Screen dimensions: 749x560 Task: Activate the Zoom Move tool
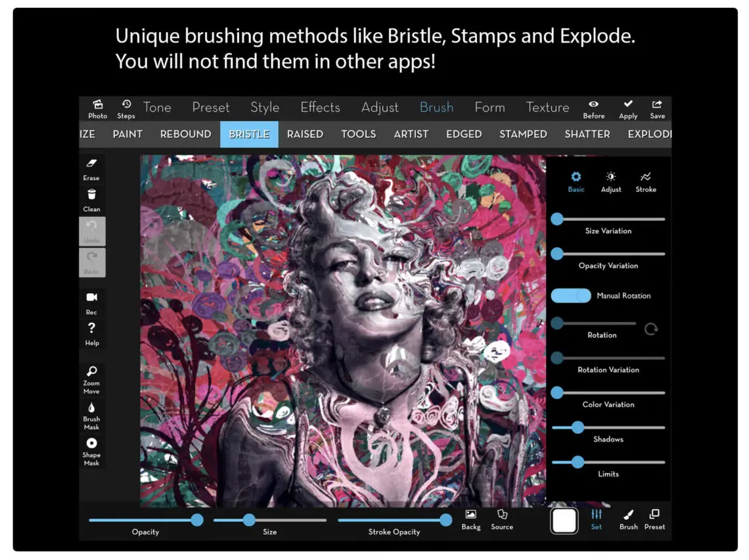coord(91,379)
